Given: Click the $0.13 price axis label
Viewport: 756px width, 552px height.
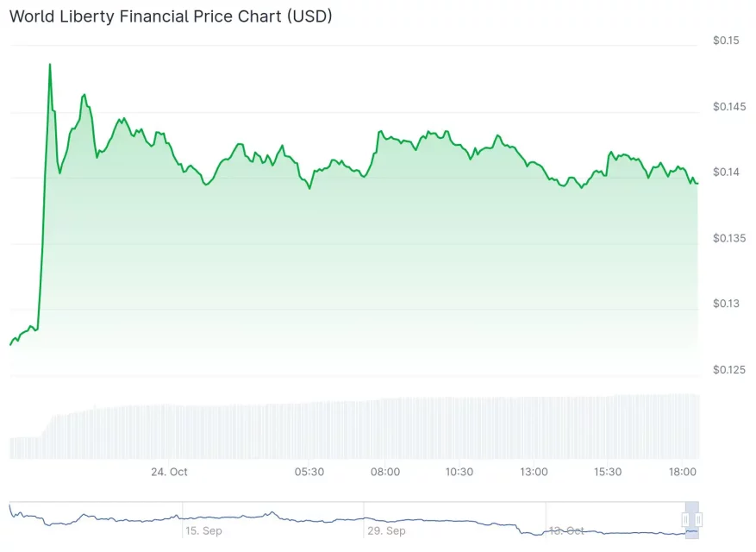Looking at the screenshot, I should (726, 304).
